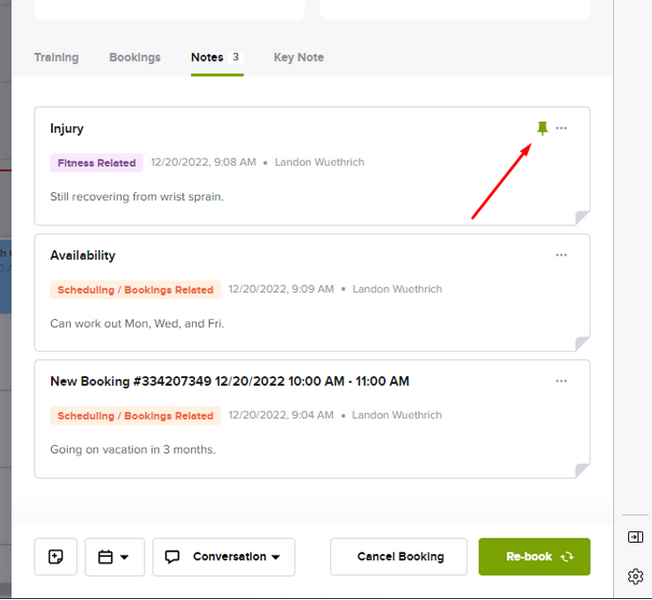Screen dimensions: 652x600
Task: Click the Notes count badge showing 3
Action: point(236,57)
